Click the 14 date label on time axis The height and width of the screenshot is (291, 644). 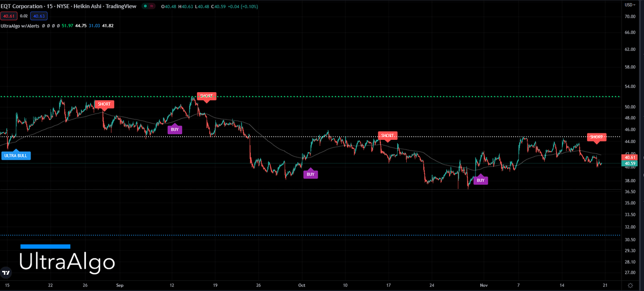pos(562,287)
